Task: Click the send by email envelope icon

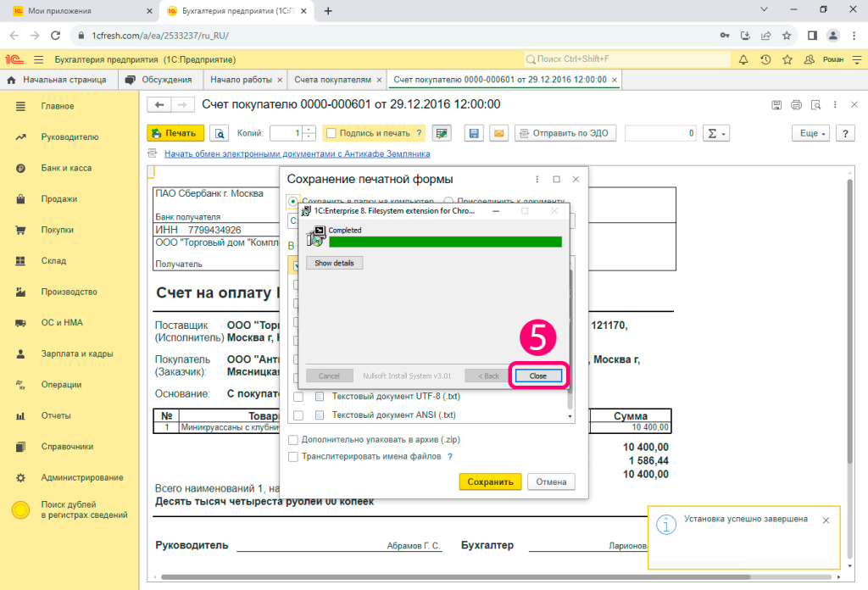Action: pyautogui.click(x=498, y=133)
